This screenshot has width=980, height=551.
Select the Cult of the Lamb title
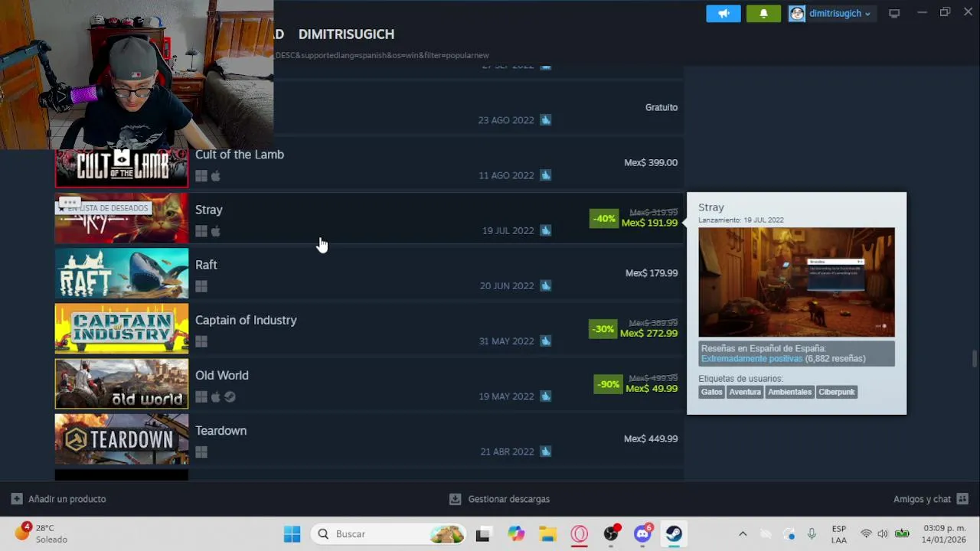pyautogui.click(x=240, y=155)
